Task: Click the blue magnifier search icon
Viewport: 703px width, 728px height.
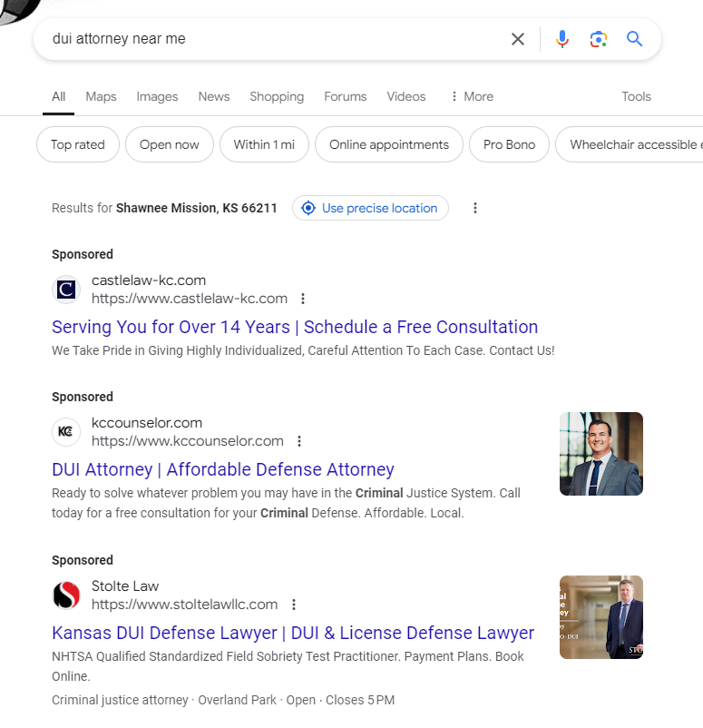Action: tap(634, 39)
